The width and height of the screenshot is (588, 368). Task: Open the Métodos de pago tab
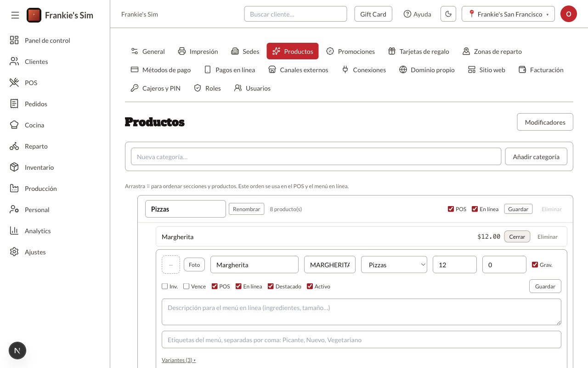(x=161, y=70)
